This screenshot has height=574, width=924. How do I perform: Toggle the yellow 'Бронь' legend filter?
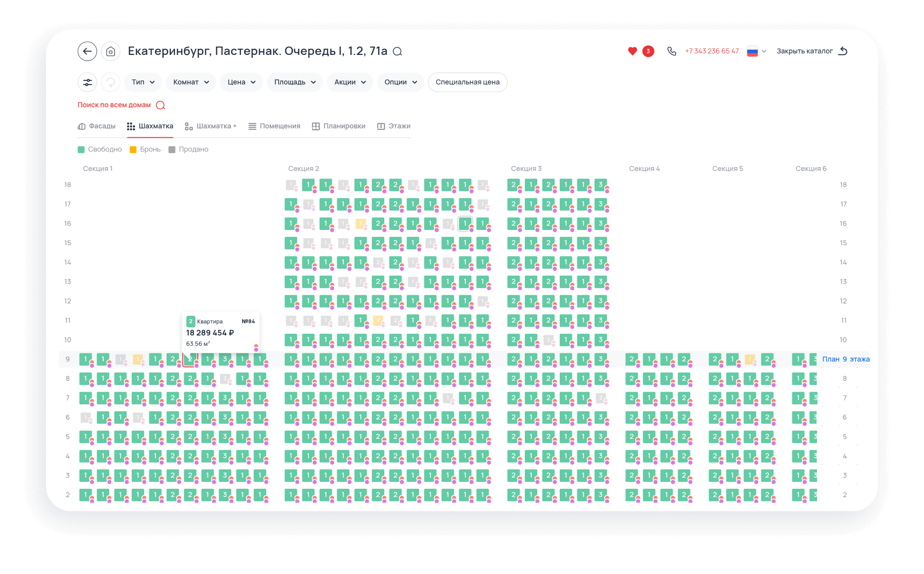[145, 149]
